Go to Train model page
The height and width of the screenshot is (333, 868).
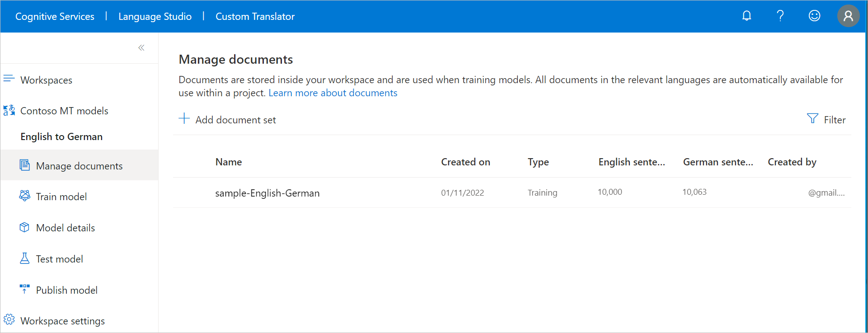tap(61, 197)
